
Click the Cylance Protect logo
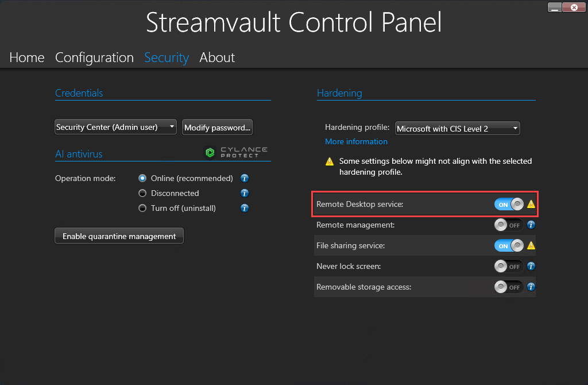coord(237,152)
